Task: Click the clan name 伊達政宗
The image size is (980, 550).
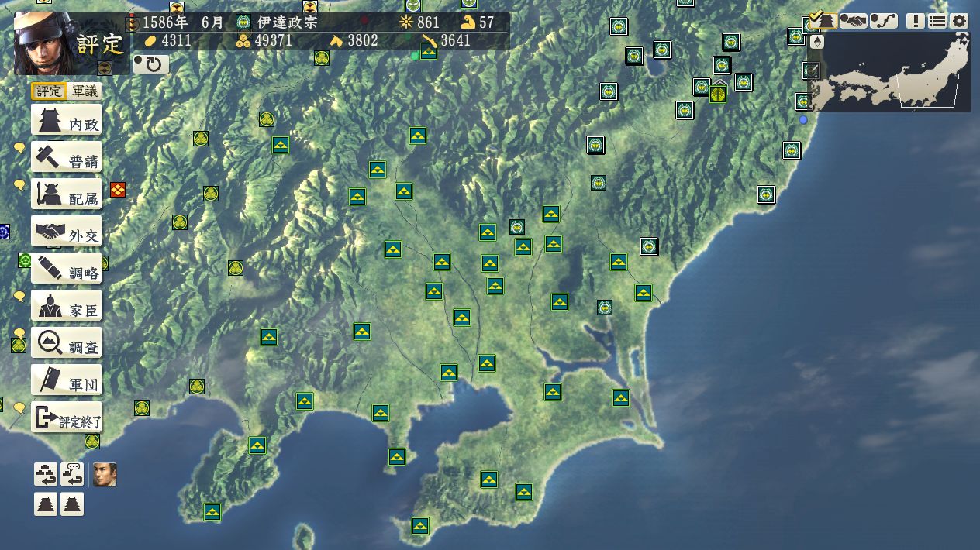Action: 288,22
